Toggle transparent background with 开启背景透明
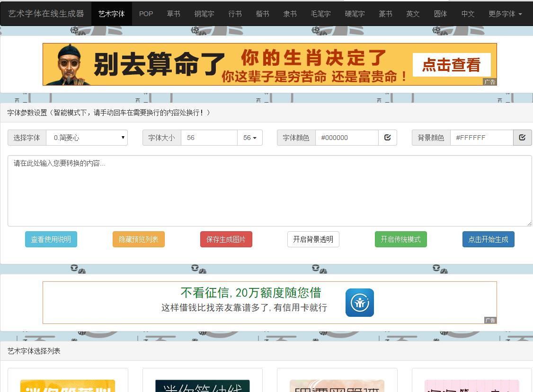Viewport: 533px width, 392px height. (x=313, y=239)
